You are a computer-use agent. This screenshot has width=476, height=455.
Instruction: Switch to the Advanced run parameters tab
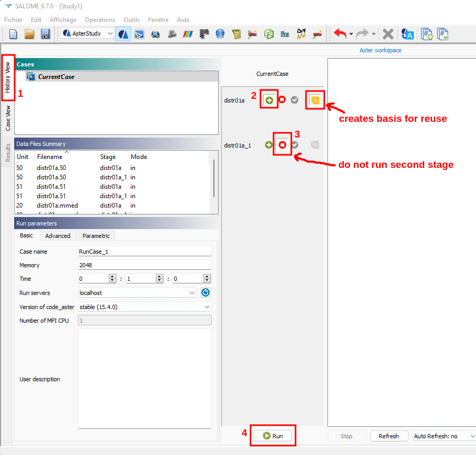click(58, 236)
